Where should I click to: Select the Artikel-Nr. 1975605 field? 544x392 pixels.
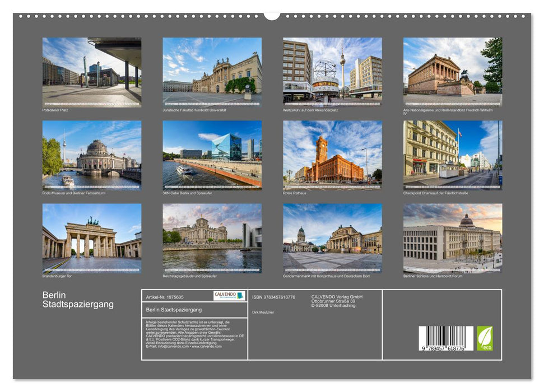(166, 297)
